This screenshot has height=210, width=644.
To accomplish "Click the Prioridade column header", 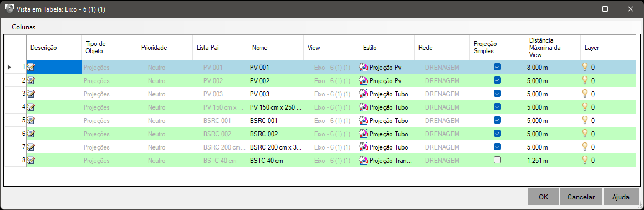I will [x=165, y=48].
